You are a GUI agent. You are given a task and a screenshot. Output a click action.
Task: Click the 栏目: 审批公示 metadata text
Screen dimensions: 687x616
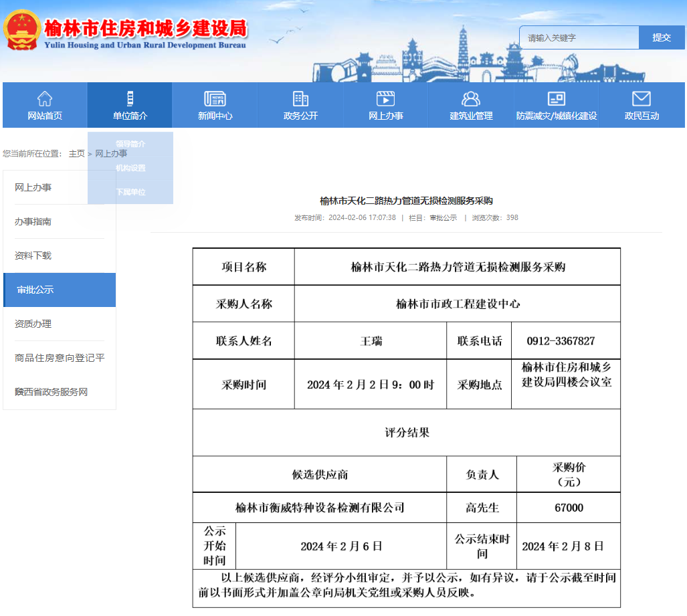pyautogui.click(x=432, y=217)
